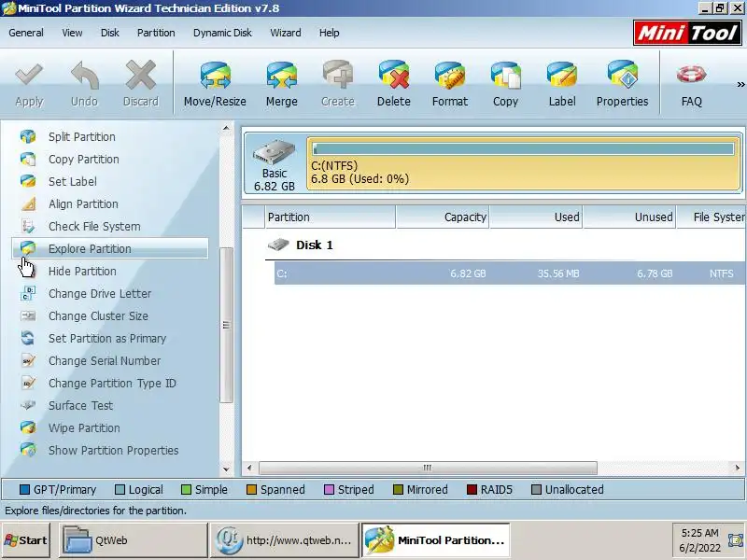
Task: Open the Help menu
Action: (329, 33)
